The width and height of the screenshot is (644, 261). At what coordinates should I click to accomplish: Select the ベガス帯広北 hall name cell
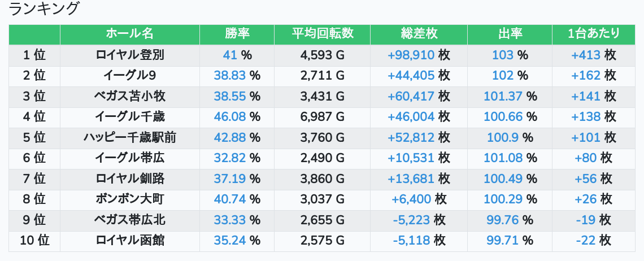coord(129,220)
